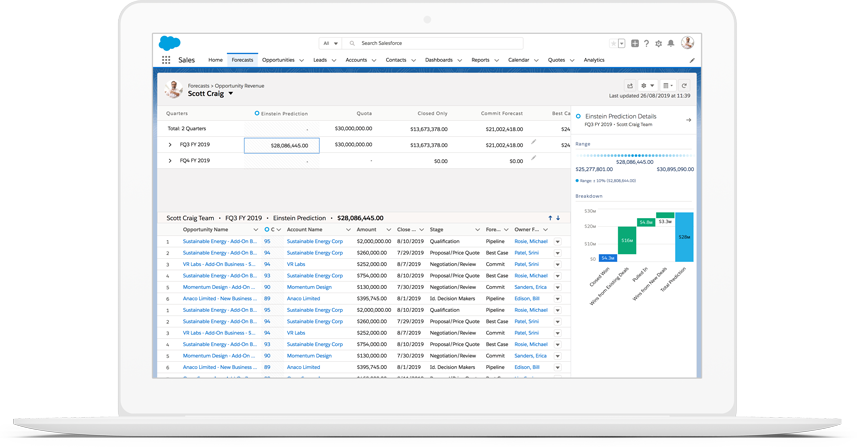Expand the Dashboards tab chevron menu
The image size is (857, 447).
460,61
